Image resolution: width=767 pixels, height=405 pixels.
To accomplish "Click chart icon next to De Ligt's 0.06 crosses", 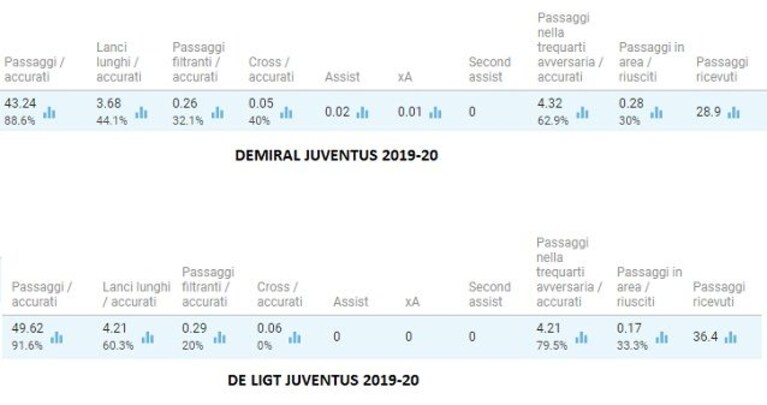I will (x=294, y=338).
